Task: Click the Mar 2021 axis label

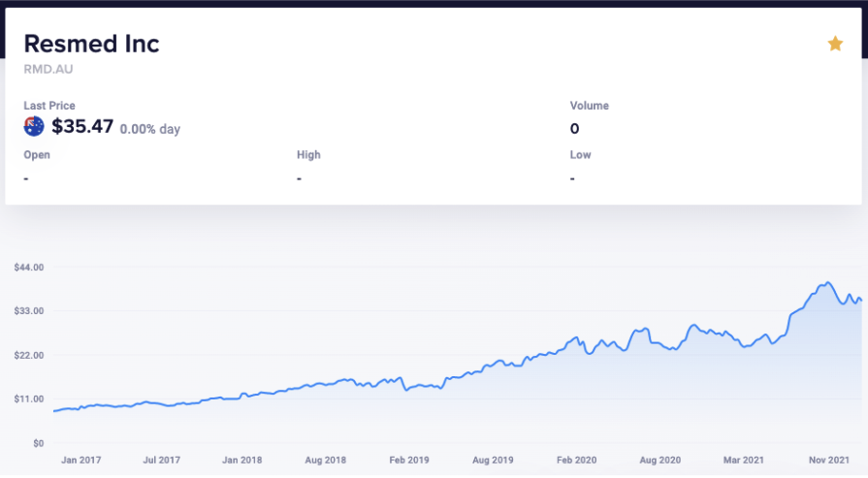Action: [x=744, y=460]
